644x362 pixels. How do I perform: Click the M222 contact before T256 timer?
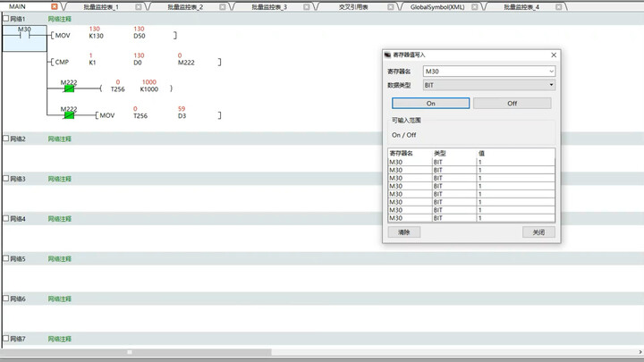pyautogui.click(x=69, y=88)
